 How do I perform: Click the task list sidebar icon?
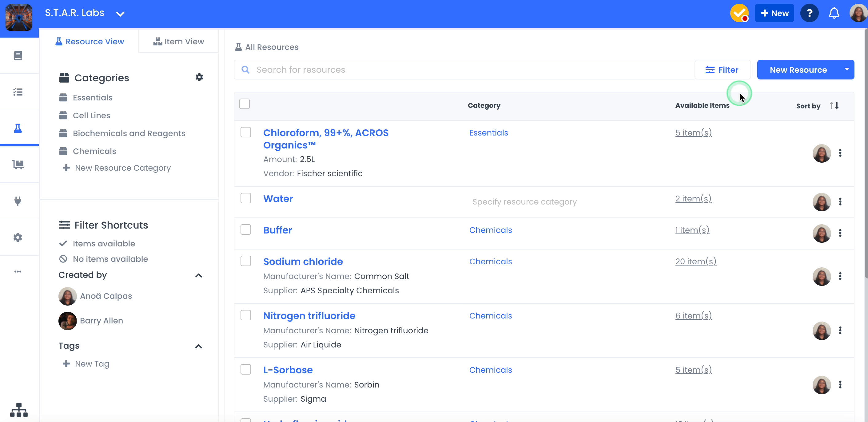tap(18, 92)
